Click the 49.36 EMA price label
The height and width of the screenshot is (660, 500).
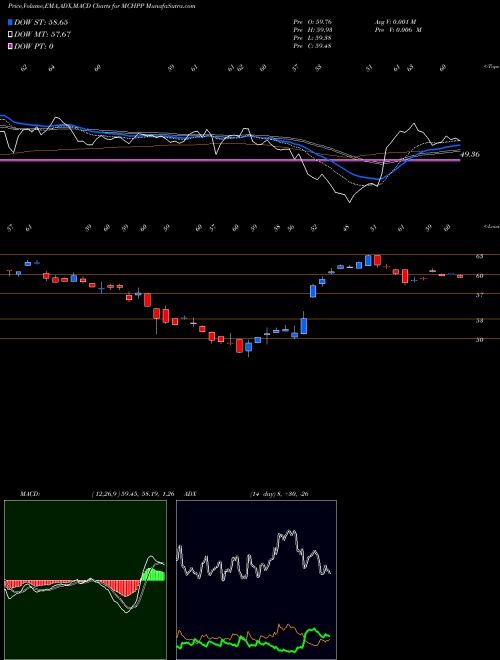pos(470,154)
